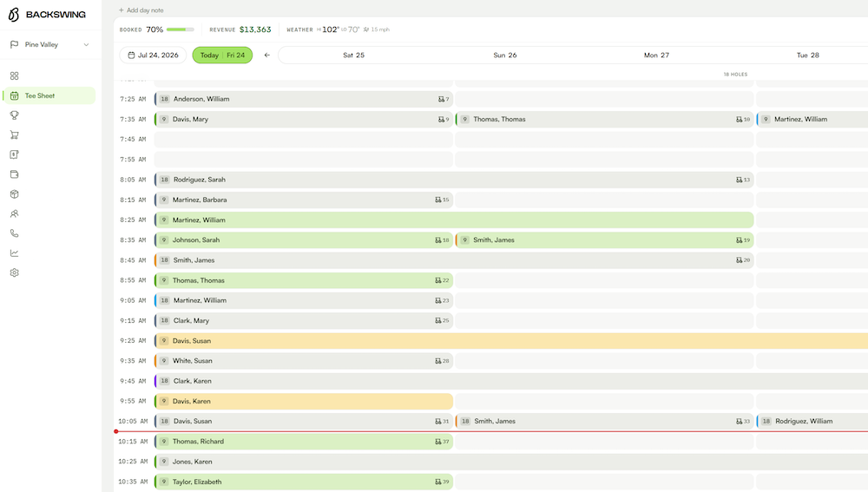Open the Rodriguez, William 10:05 AM booking
The width and height of the screenshot is (868, 492).
812,421
